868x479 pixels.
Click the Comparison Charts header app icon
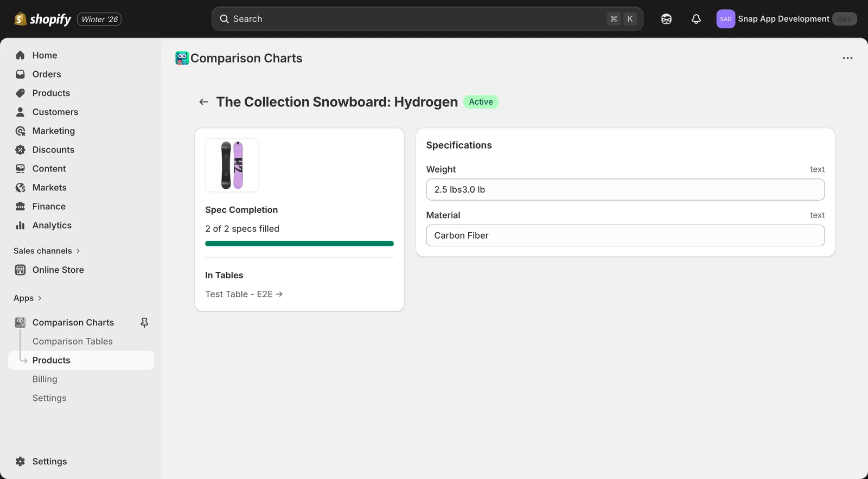point(182,58)
